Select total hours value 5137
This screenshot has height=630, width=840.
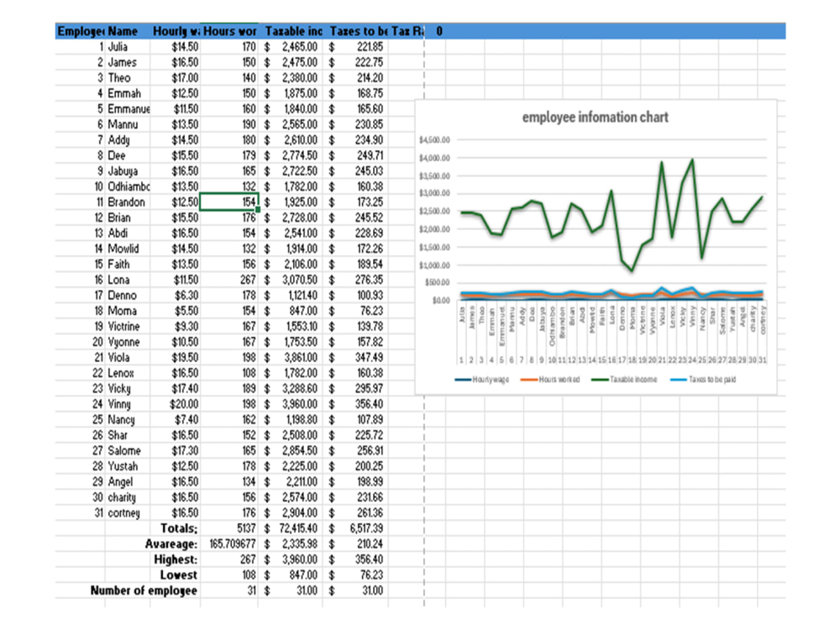click(229, 528)
